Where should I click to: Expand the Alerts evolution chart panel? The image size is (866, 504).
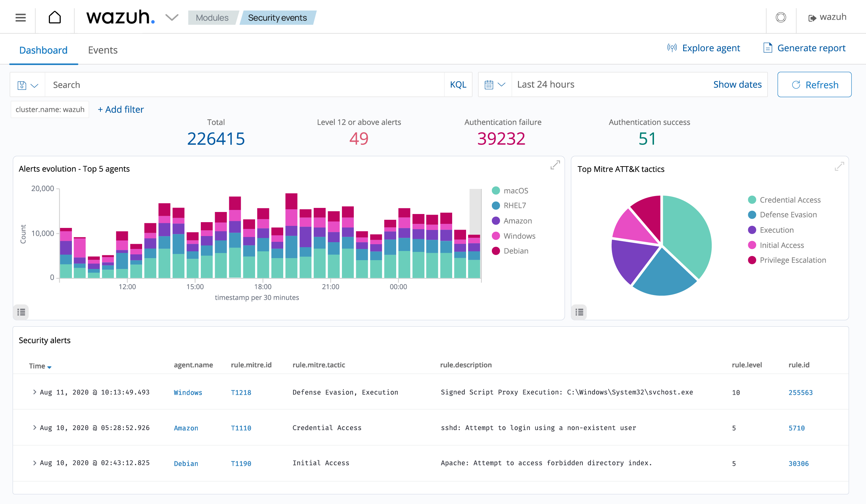tap(555, 165)
